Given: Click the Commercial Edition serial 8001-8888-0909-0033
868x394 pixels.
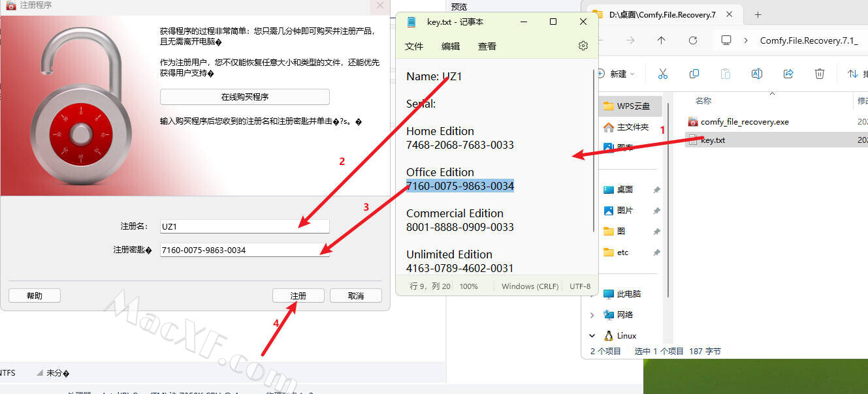Looking at the screenshot, I should click(x=460, y=227).
